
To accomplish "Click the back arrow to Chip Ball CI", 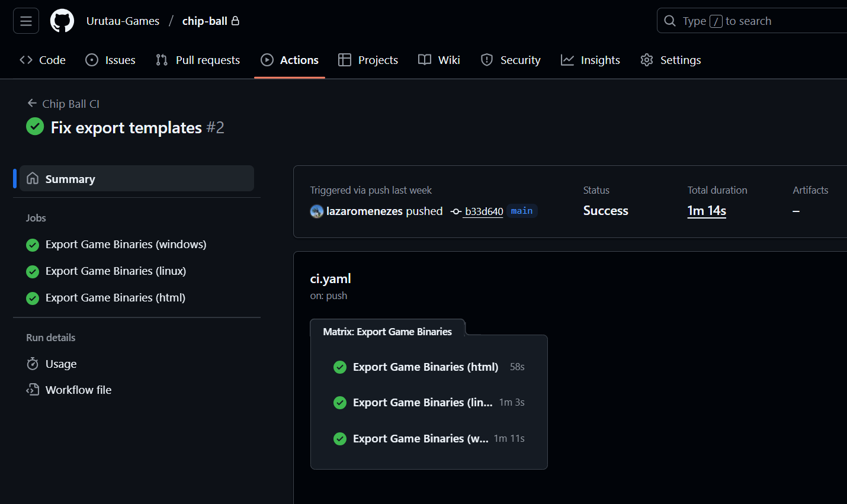I will 32,104.
